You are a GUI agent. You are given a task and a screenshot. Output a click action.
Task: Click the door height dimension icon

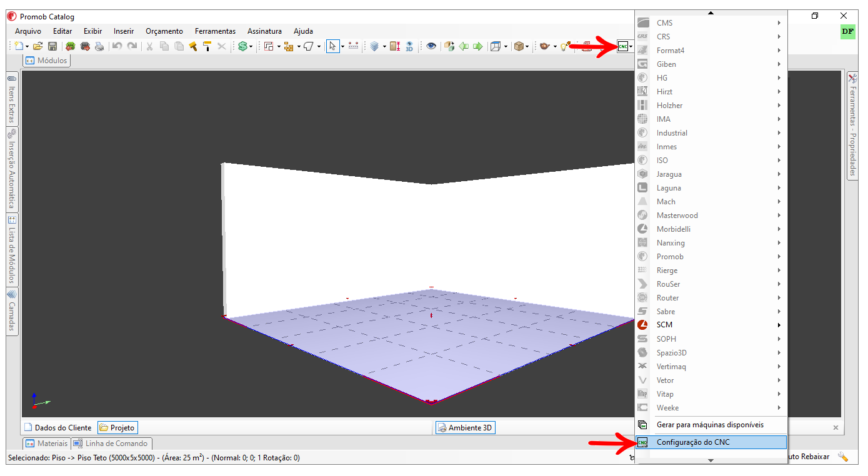click(396, 46)
